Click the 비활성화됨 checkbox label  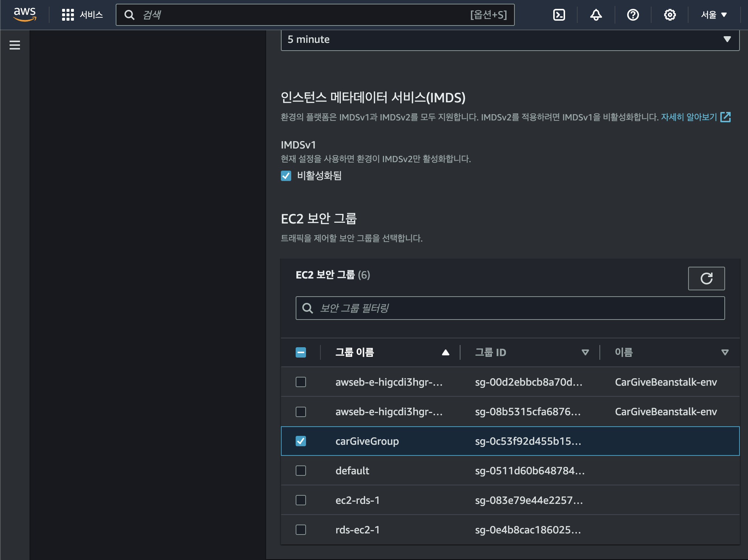tap(319, 176)
